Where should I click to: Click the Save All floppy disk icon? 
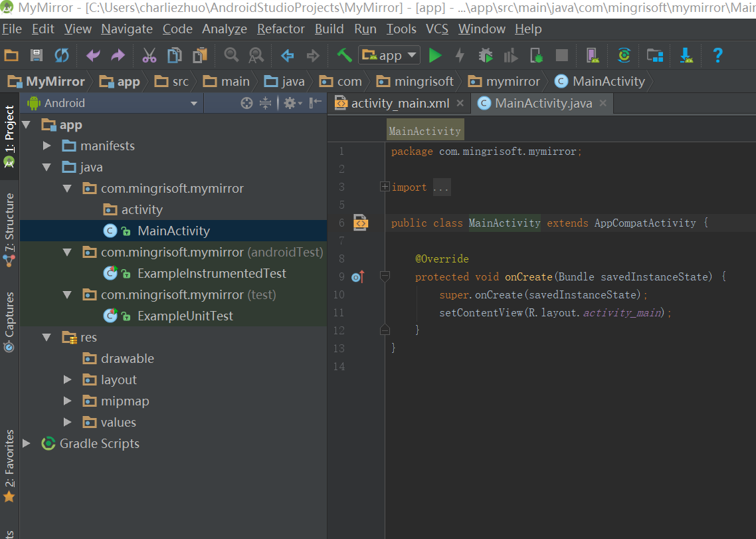pos(37,55)
